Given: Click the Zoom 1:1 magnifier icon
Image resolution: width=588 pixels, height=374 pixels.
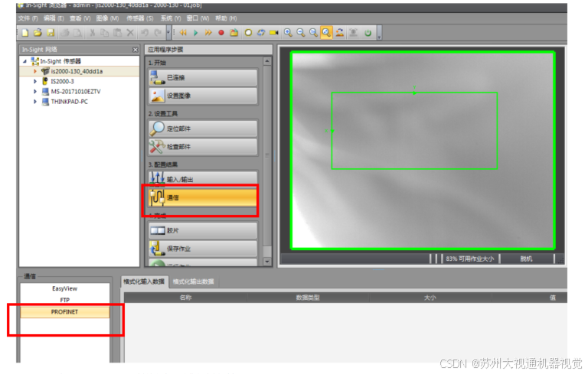Looking at the screenshot, I should coord(313,33).
